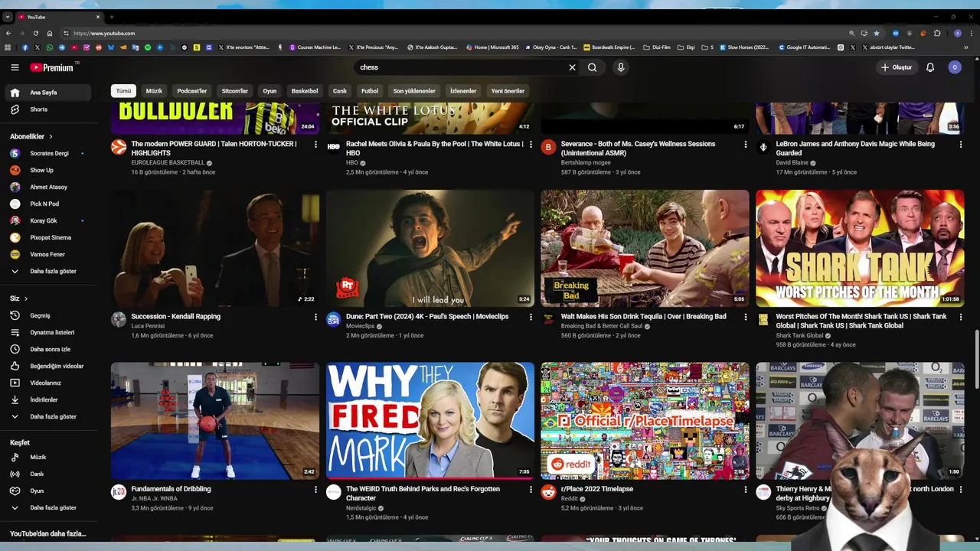Image resolution: width=980 pixels, height=551 pixels.
Task: Open Keşfet Oyun in sidebar
Action: click(x=49, y=491)
